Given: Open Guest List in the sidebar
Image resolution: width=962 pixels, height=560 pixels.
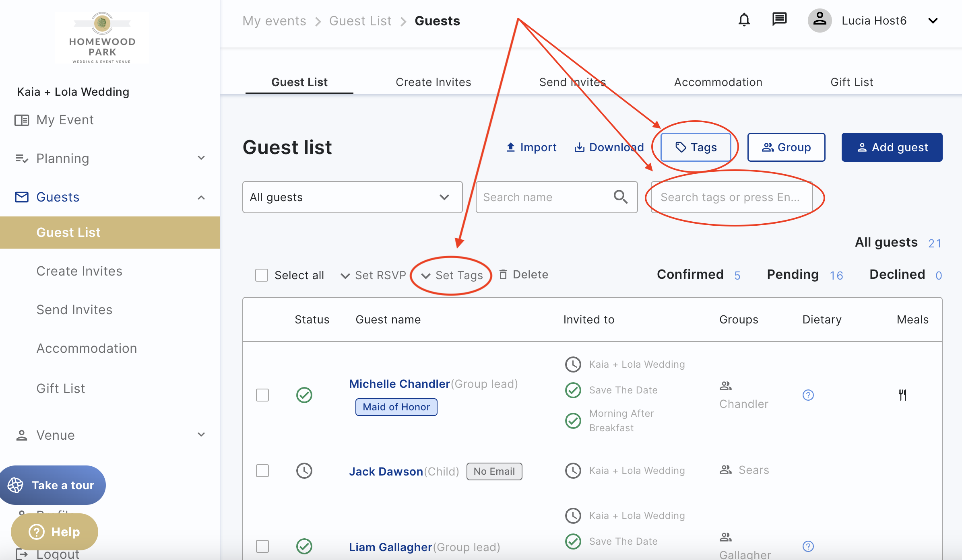Looking at the screenshot, I should pyautogui.click(x=110, y=233).
